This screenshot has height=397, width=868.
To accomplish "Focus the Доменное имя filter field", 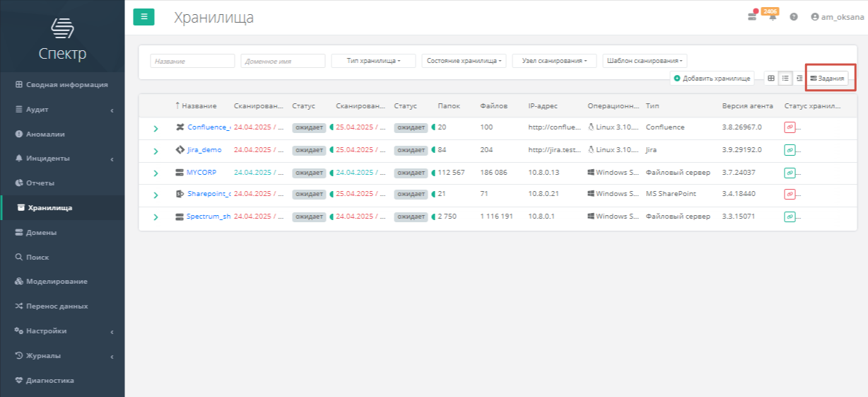I will point(283,61).
